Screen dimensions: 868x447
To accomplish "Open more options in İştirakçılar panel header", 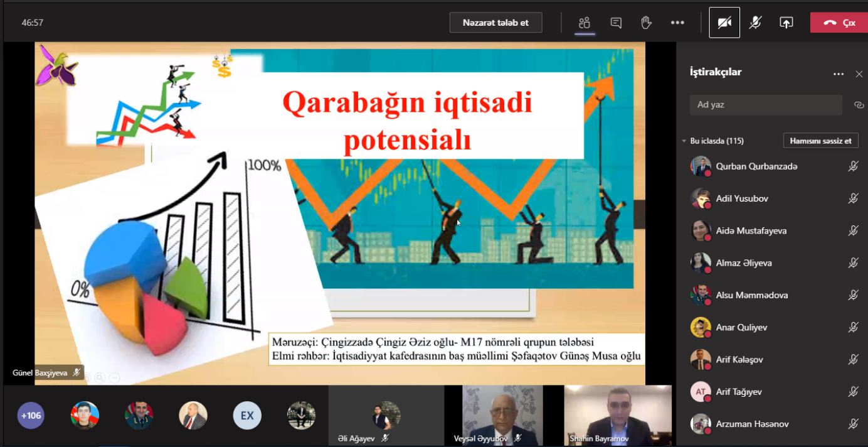I will click(838, 74).
